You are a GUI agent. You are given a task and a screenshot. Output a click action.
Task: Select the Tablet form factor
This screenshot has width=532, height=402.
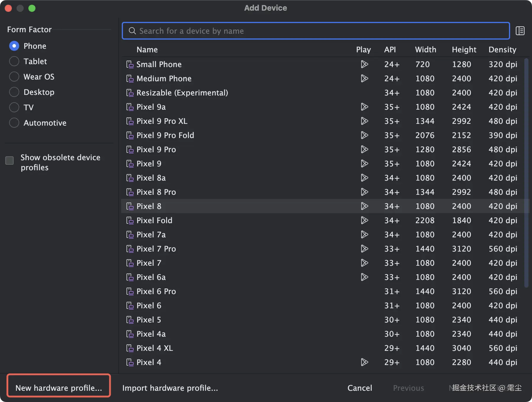[14, 61]
